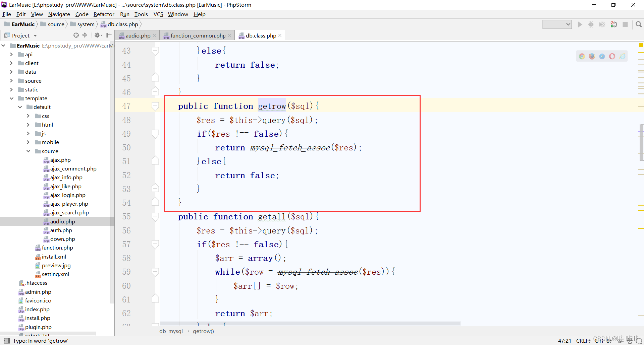Preview the file in Safari browser
This screenshot has width=644, height=345.
(x=602, y=56)
